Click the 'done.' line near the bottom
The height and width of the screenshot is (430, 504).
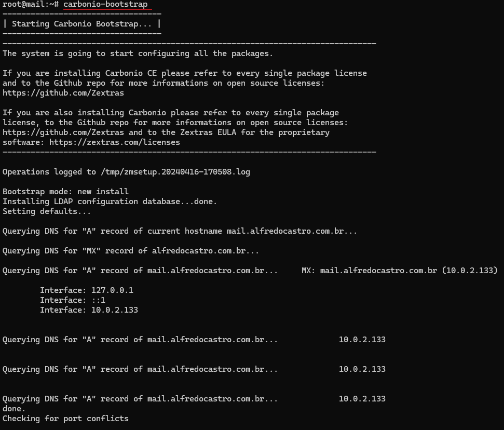click(14, 409)
